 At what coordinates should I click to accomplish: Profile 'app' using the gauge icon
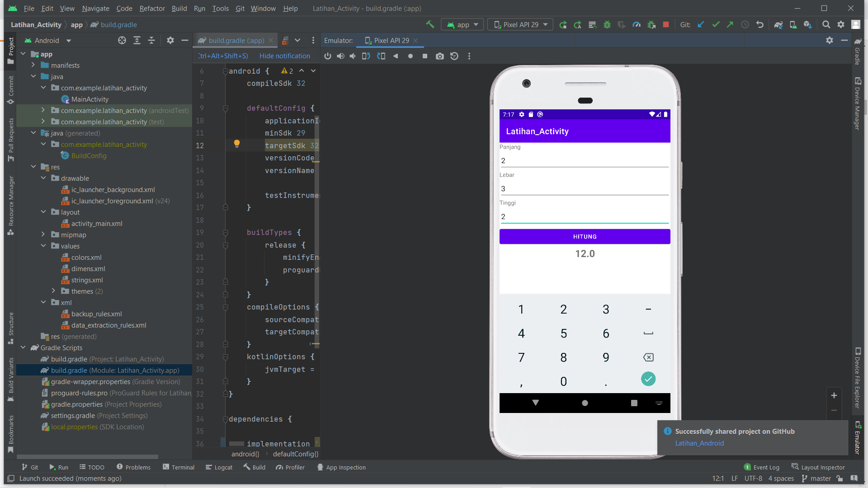click(637, 24)
